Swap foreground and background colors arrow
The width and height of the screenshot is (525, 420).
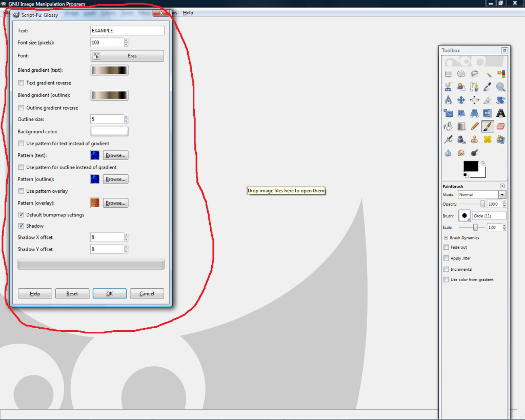coord(483,163)
